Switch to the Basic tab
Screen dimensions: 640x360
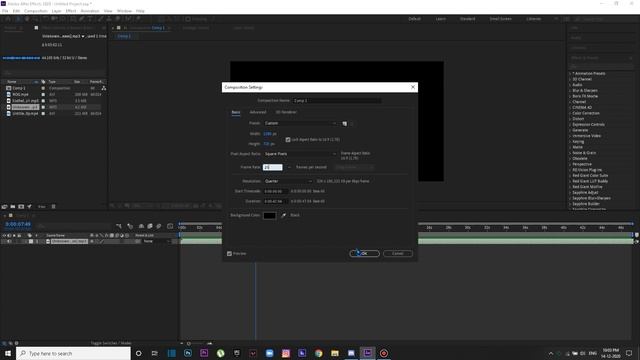point(236,112)
